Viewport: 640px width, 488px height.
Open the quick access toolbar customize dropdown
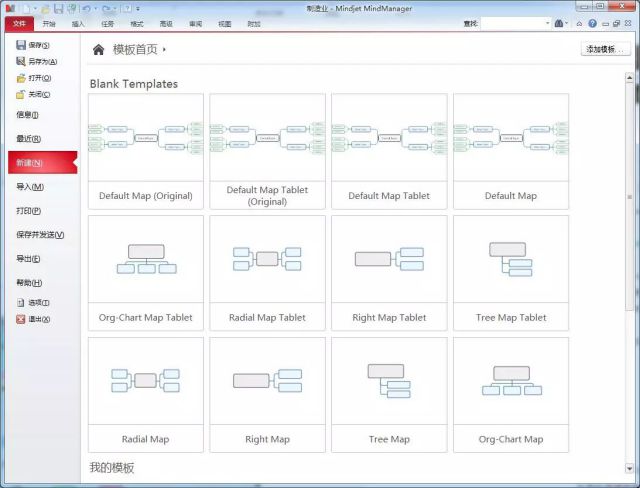click(x=139, y=8)
